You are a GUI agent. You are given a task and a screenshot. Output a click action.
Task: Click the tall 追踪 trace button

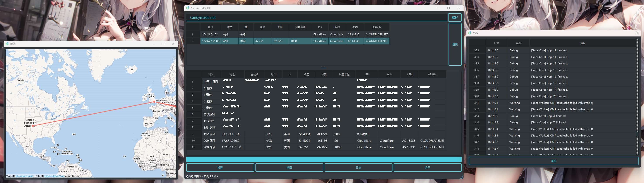(455, 44)
